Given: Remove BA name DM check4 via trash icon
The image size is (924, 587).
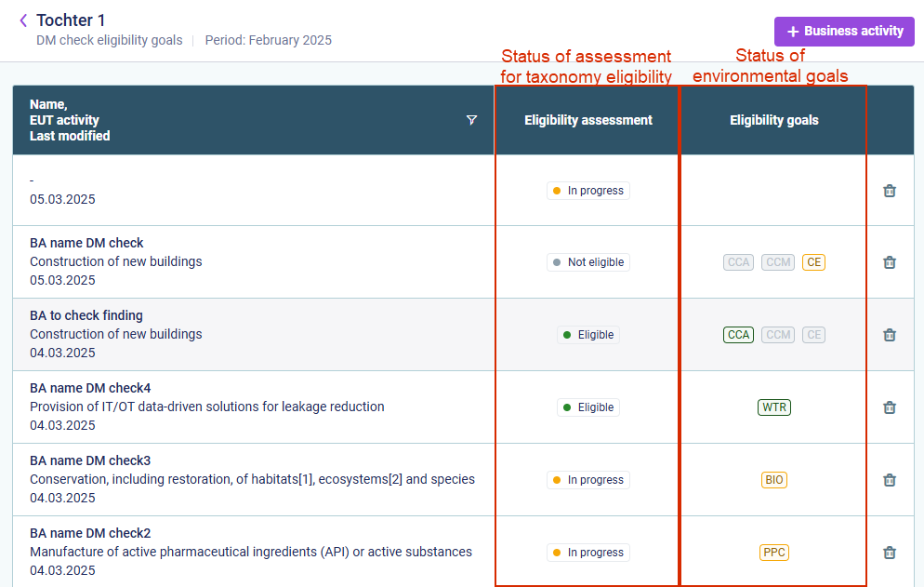Looking at the screenshot, I should [x=890, y=407].
